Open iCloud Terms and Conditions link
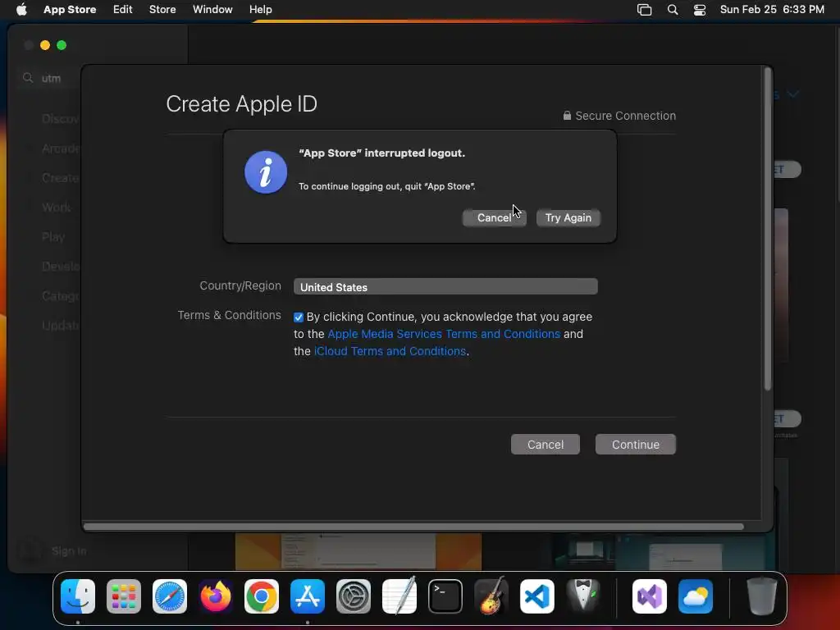Screen dimensions: 840x630 390,351
